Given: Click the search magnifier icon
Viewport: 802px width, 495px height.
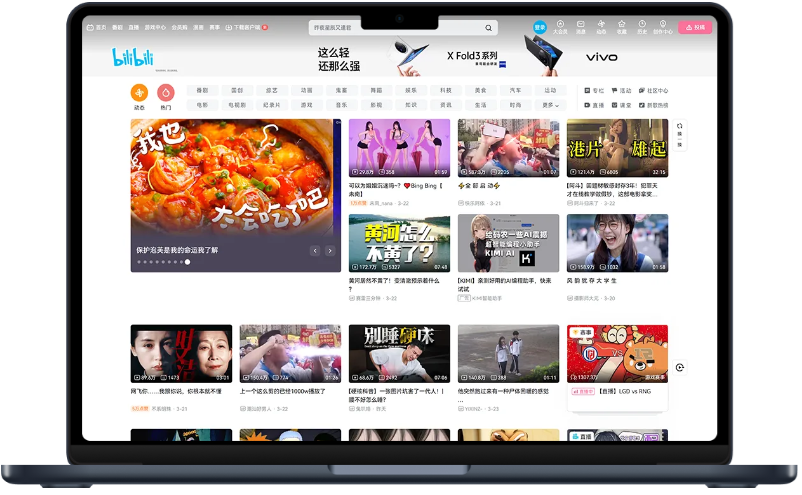Looking at the screenshot, I should point(489,28).
